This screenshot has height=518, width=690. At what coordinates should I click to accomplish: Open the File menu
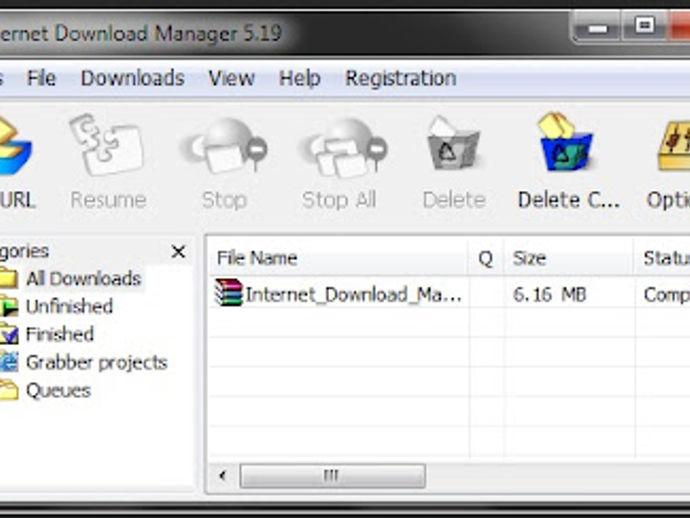tap(41, 78)
